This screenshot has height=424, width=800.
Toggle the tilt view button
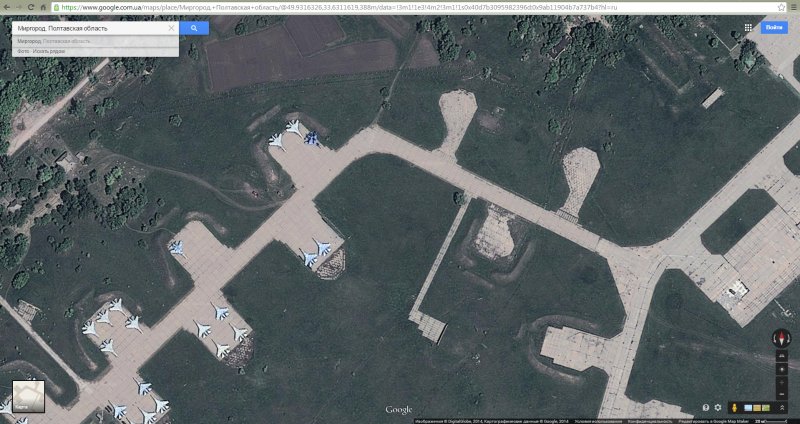coord(781,357)
